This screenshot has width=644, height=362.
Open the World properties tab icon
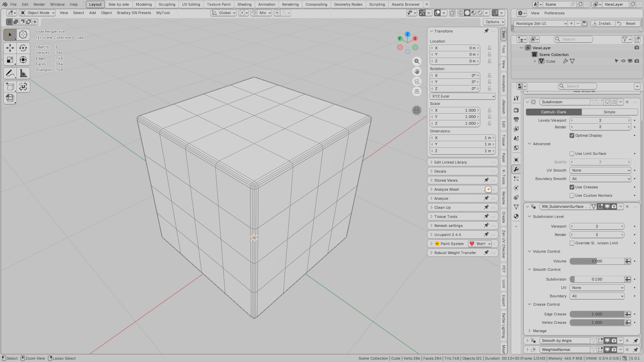516,148
